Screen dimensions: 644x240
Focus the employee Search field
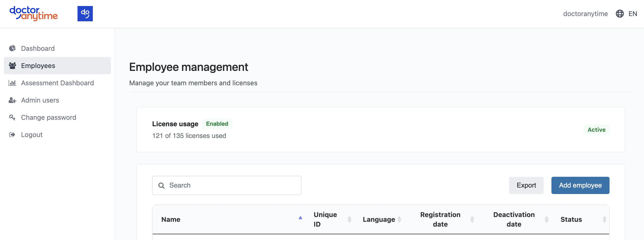(x=227, y=185)
